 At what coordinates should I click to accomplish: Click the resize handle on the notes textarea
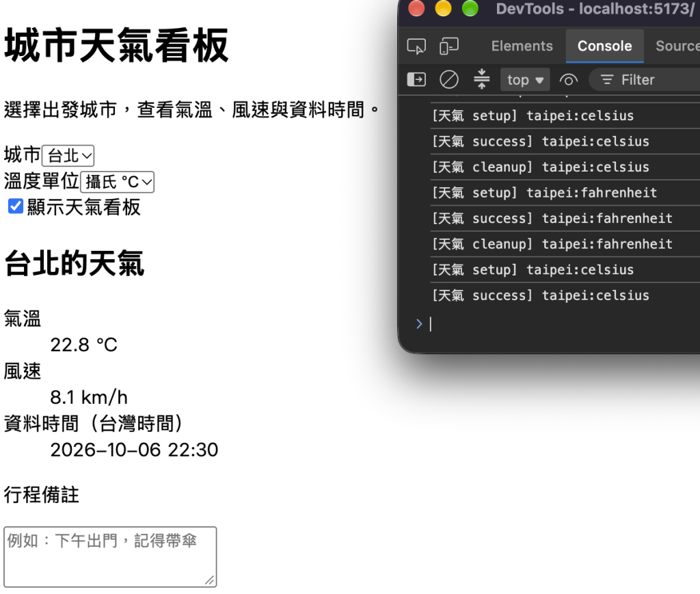[210, 580]
